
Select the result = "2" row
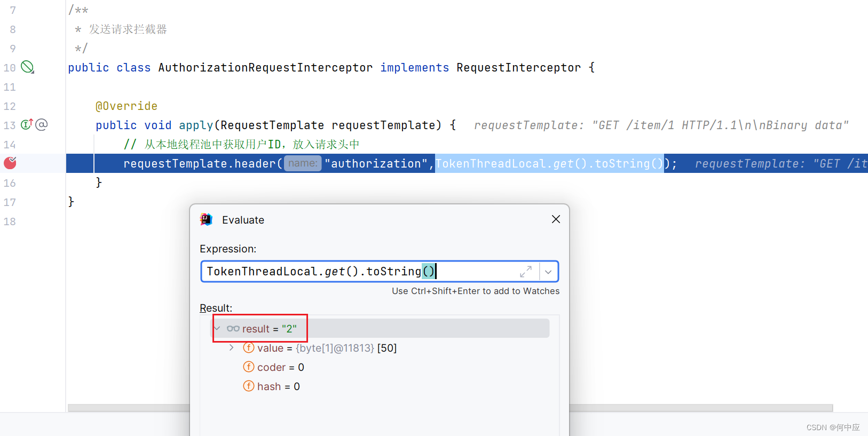tap(381, 328)
